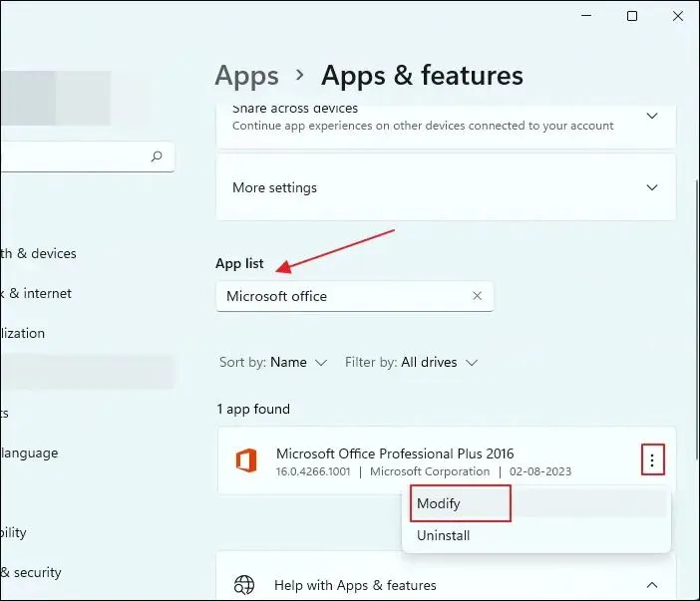Open the Accessibility sidebar item
This screenshot has width=700, height=601.
[x=13, y=532]
